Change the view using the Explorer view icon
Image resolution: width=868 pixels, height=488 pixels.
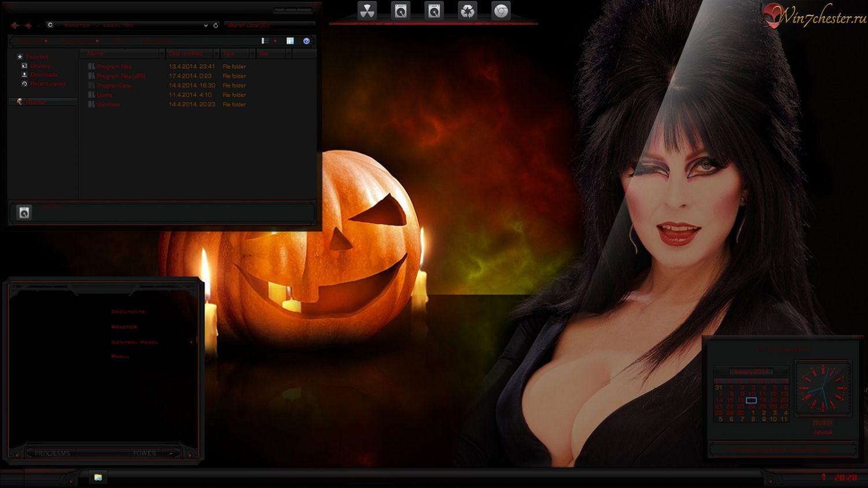pyautogui.click(x=264, y=41)
